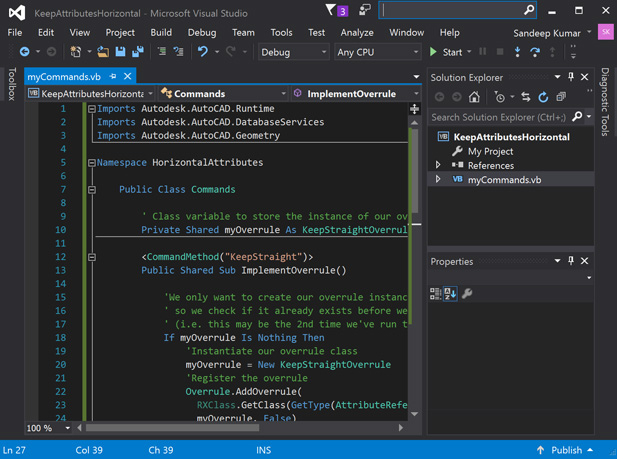Click the Search Solution Explorer field
This screenshot has height=459, width=617.
(500, 117)
